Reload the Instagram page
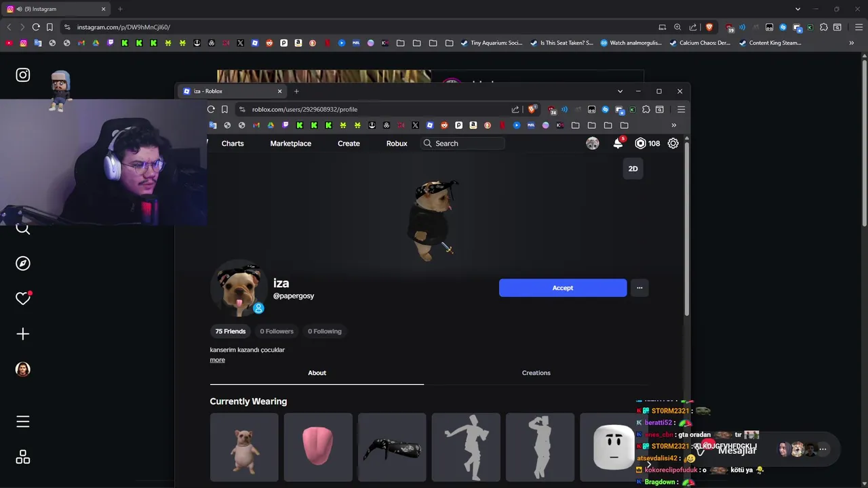This screenshot has width=868, height=488. pos(36,27)
